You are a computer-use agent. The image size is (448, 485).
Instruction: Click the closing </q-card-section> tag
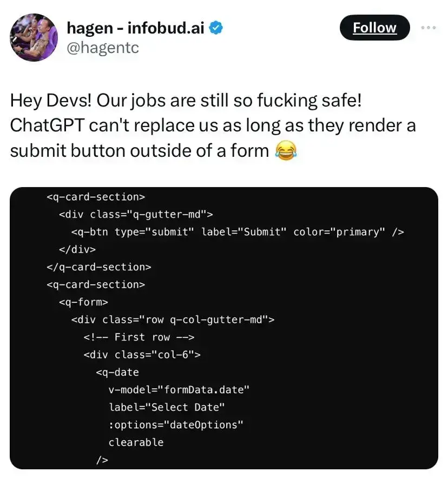tap(99, 267)
